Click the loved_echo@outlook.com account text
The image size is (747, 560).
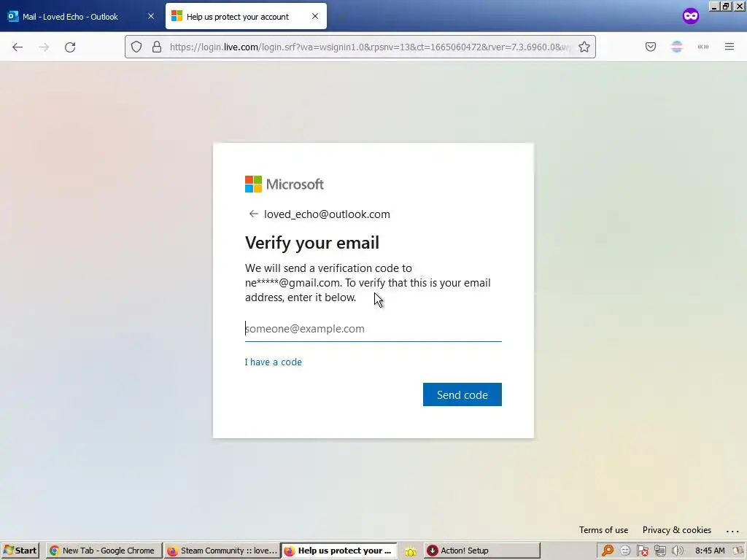click(327, 214)
